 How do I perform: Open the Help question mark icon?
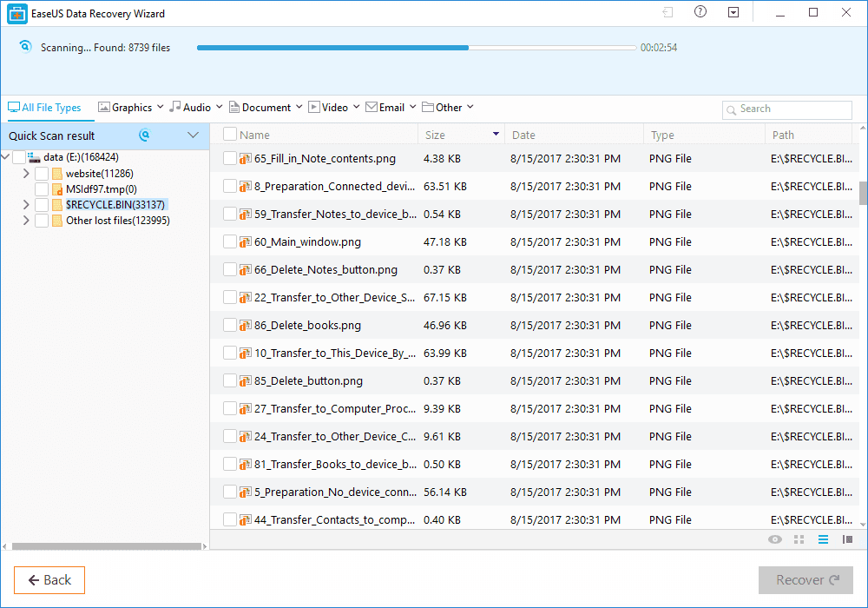[x=700, y=12]
